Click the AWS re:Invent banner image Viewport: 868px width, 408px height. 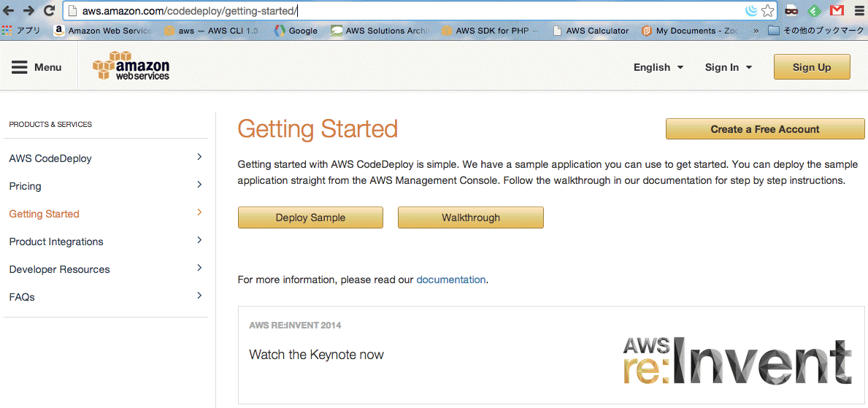737,361
